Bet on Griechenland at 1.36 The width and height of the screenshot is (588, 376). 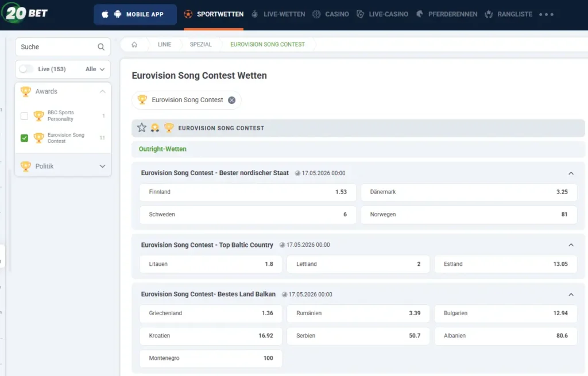pyautogui.click(x=211, y=313)
